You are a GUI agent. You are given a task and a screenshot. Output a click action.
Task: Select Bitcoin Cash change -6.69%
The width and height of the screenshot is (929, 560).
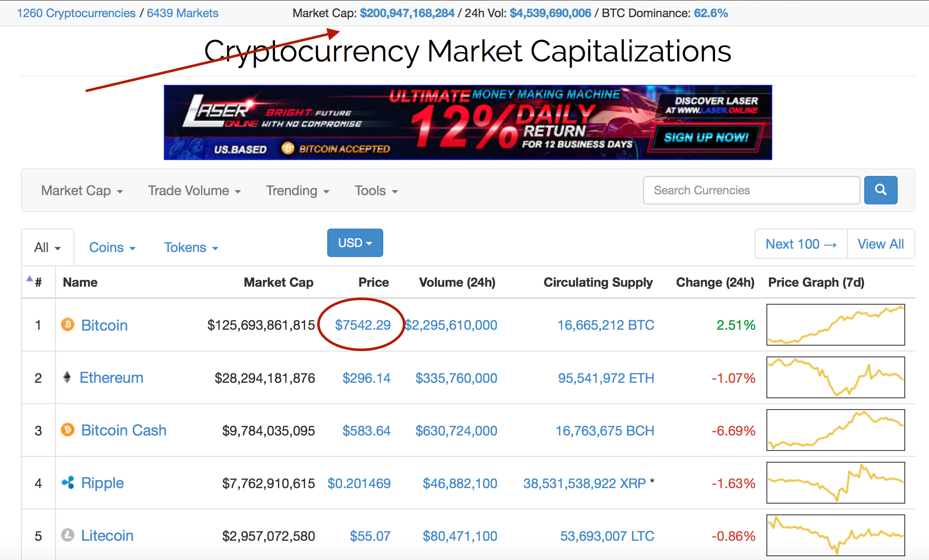[733, 431]
